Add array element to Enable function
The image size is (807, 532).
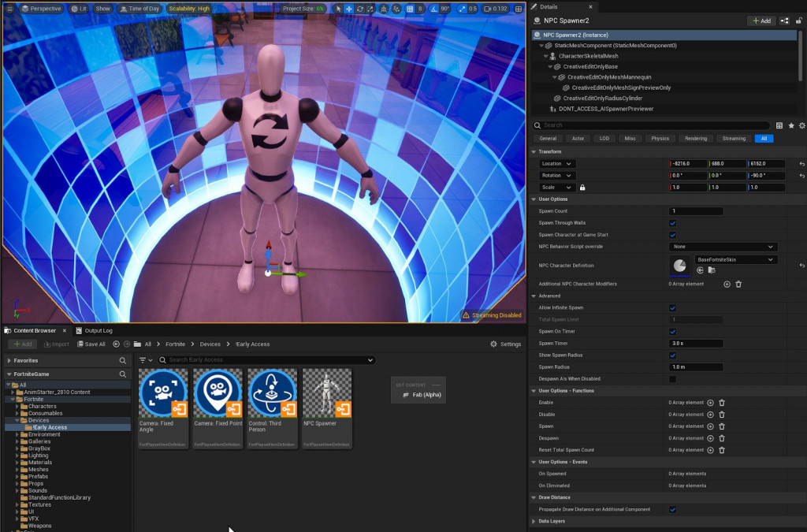click(x=710, y=403)
